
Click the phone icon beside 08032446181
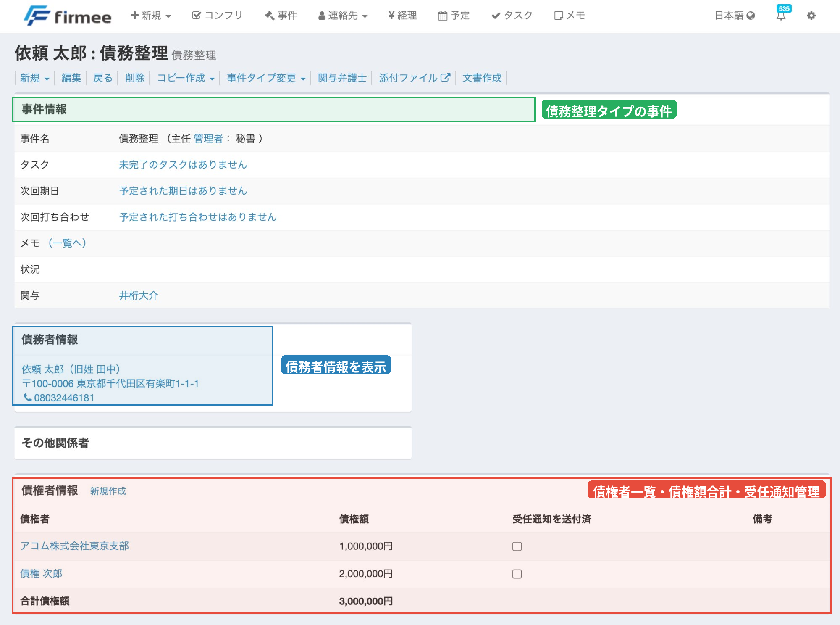(28, 397)
